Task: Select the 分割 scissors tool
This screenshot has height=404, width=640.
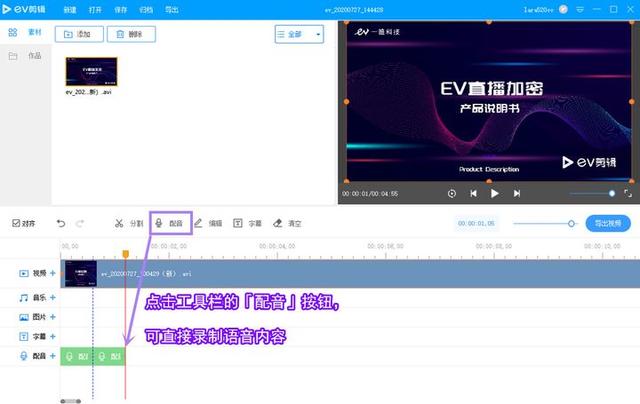Action: [x=129, y=223]
